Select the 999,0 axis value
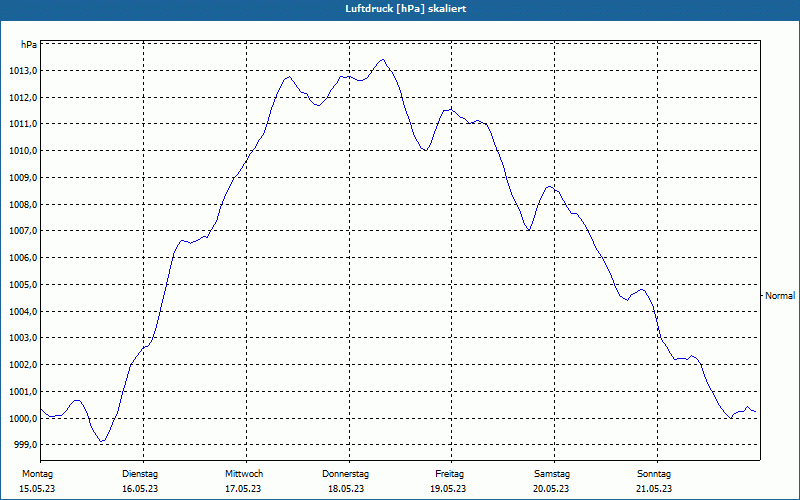 point(25,445)
